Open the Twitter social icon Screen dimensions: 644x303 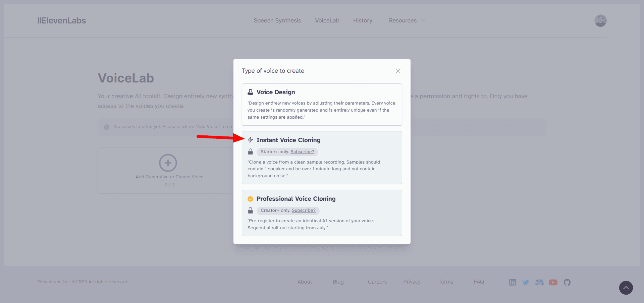point(526,282)
